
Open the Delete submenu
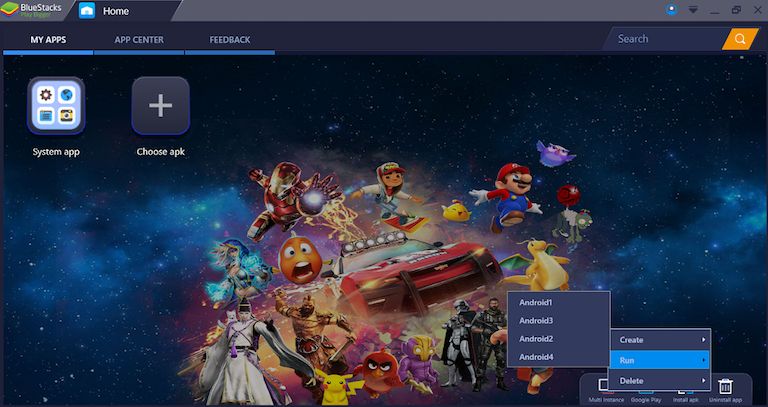(660, 381)
